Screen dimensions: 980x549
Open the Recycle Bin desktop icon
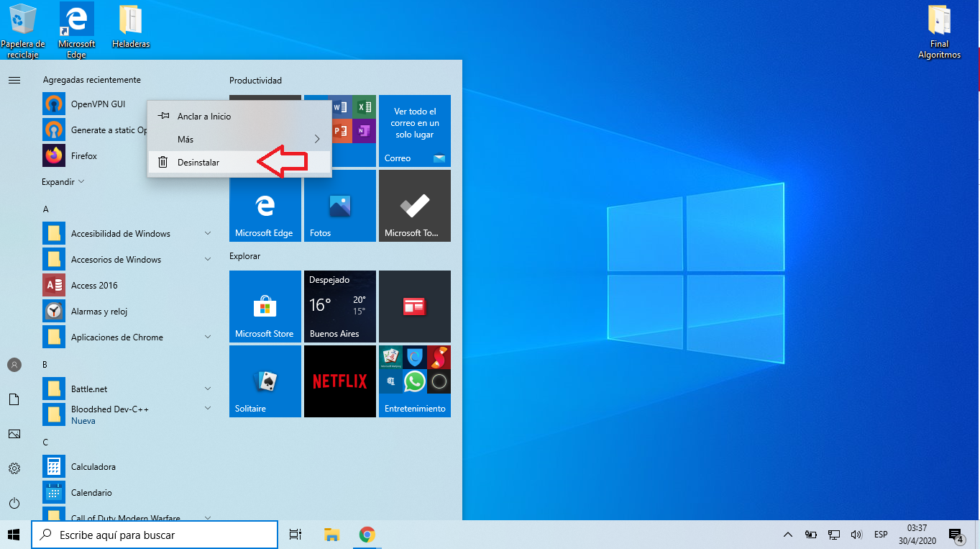click(x=22, y=31)
